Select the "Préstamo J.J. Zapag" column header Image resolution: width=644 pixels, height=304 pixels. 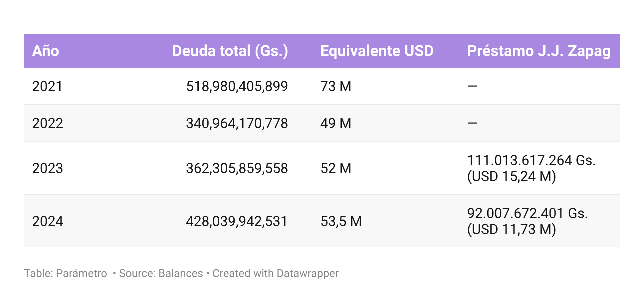(538, 51)
